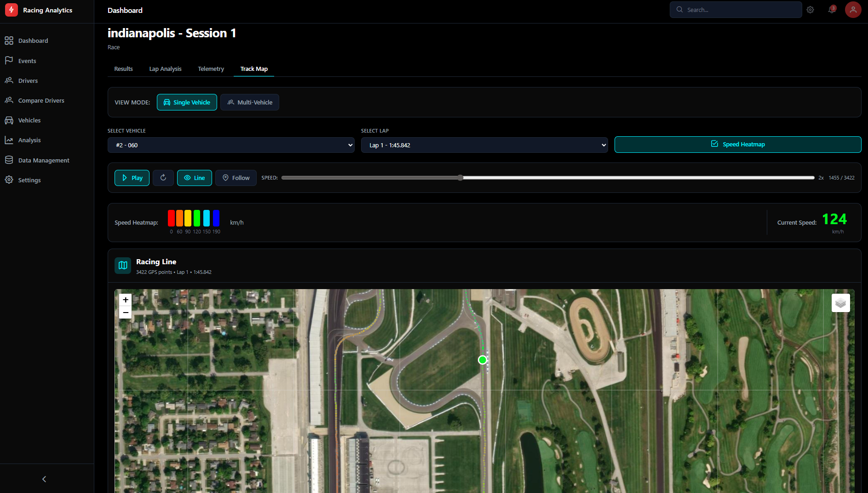This screenshot has width=868, height=493.
Task: Focus the Search input field
Action: [x=736, y=10]
